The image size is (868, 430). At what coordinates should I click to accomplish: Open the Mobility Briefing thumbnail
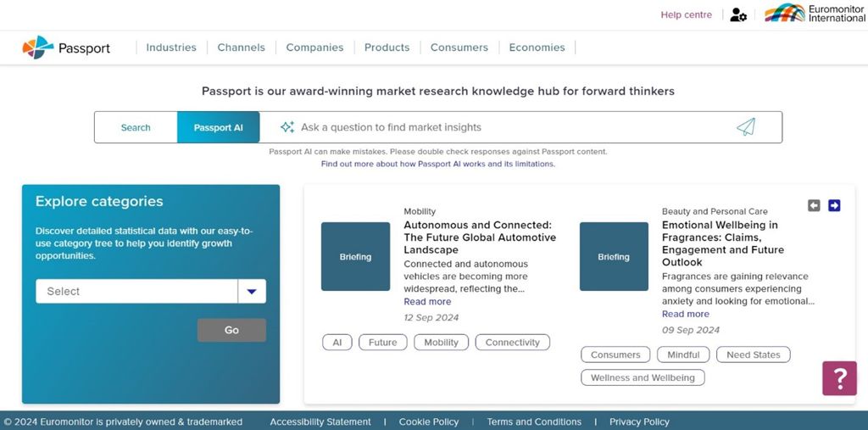[x=355, y=257]
